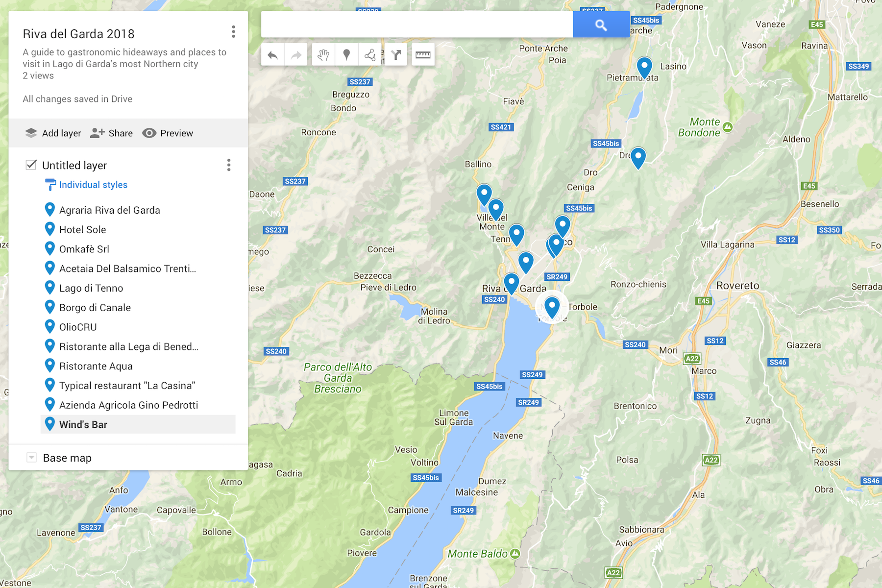Click Parco dell'Alto Garda Bresciano label
Screen dimensions: 882x588
click(338, 378)
